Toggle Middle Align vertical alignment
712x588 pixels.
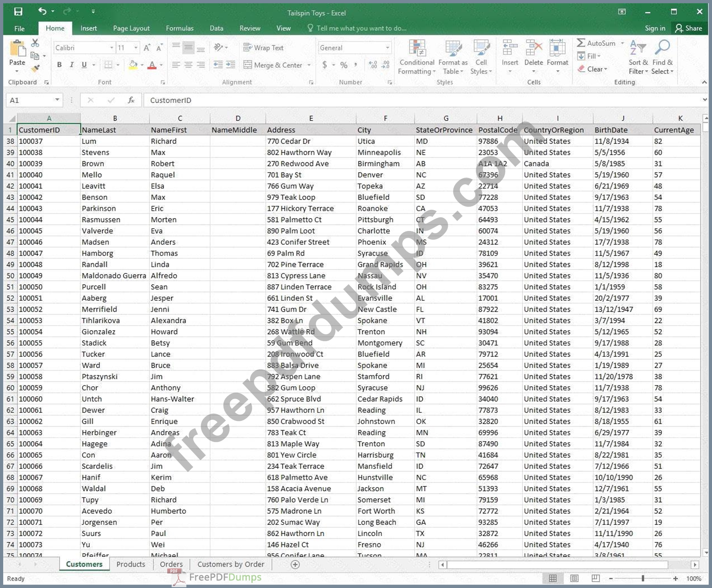coord(188,47)
